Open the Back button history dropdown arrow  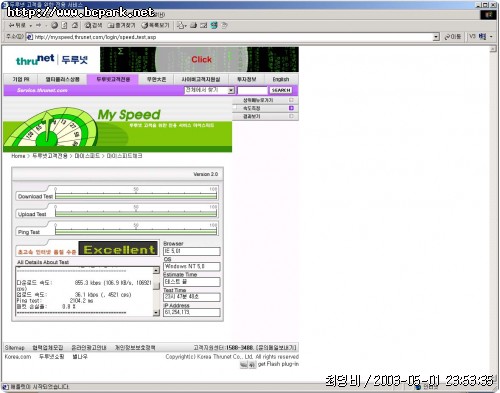coord(30,26)
